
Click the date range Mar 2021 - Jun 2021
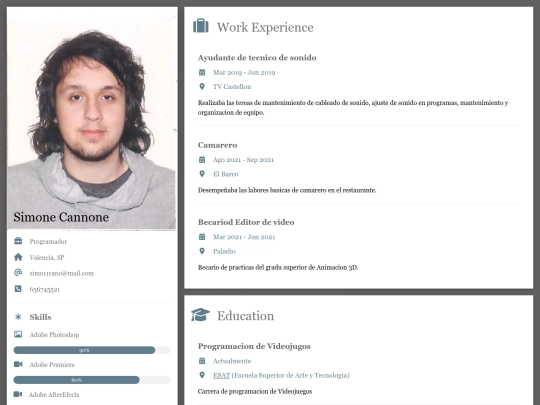pyautogui.click(x=244, y=237)
